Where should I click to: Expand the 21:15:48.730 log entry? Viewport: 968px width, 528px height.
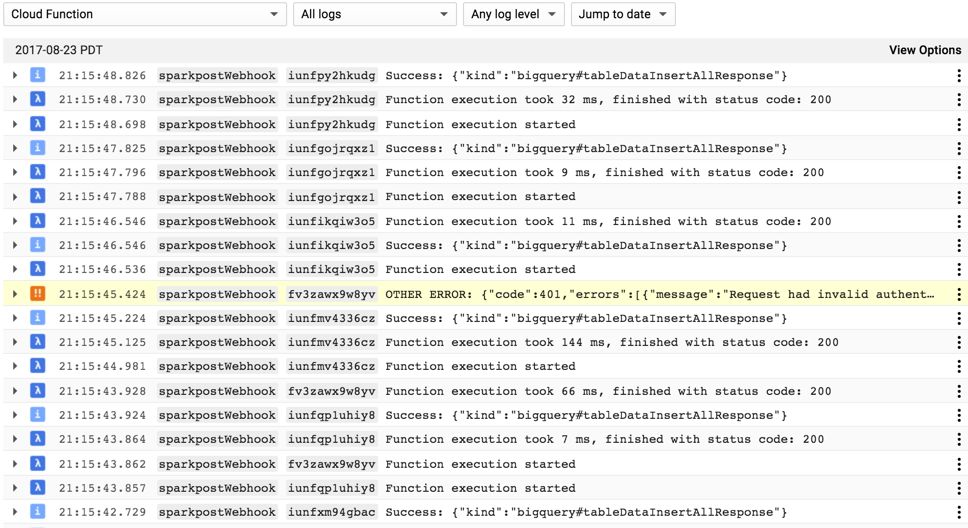15,99
